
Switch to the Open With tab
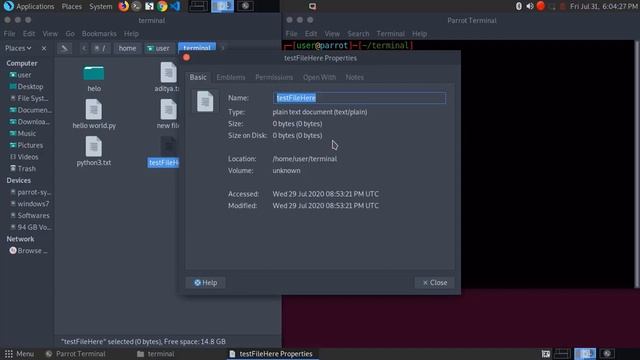pyautogui.click(x=319, y=77)
